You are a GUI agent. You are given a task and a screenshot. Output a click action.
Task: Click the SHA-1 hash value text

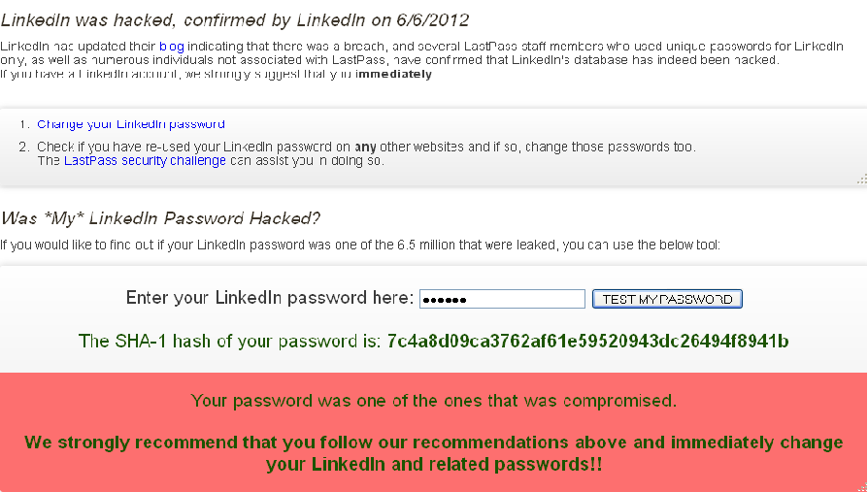click(x=587, y=341)
